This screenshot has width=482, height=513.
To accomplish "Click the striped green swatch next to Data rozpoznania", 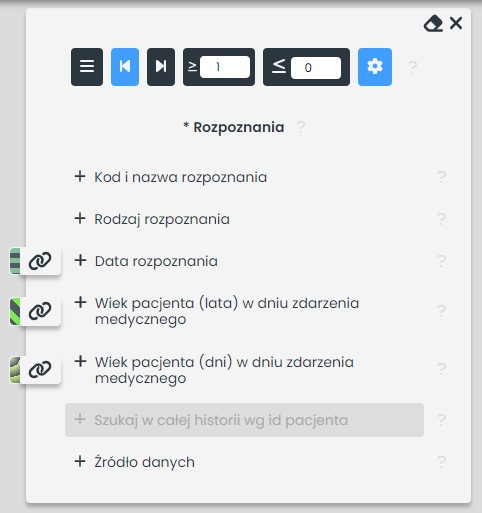I will point(15,261).
